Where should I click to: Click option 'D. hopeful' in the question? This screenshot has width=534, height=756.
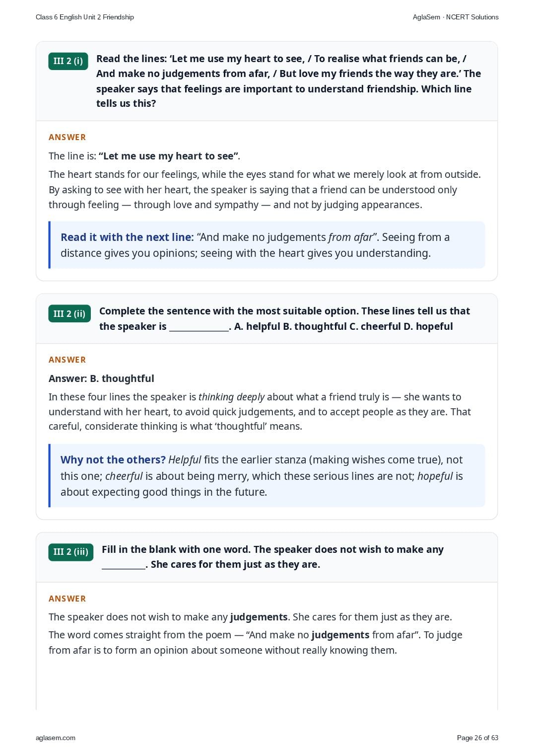427,326
